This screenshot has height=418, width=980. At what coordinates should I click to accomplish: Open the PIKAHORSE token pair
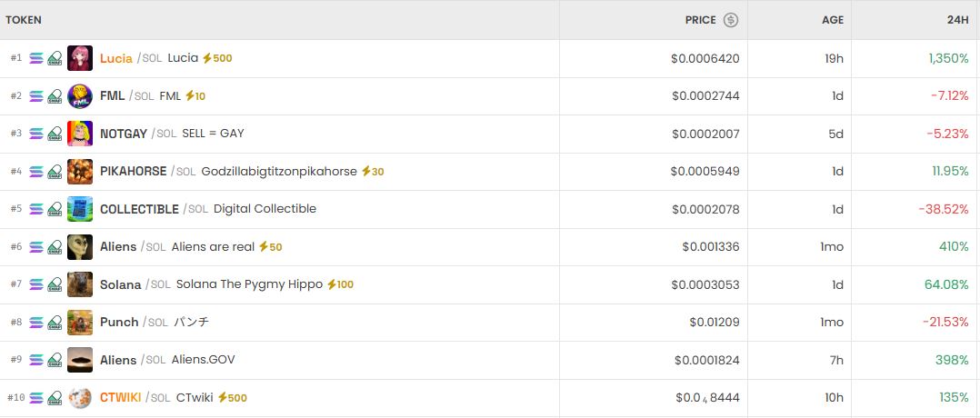click(134, 172)
